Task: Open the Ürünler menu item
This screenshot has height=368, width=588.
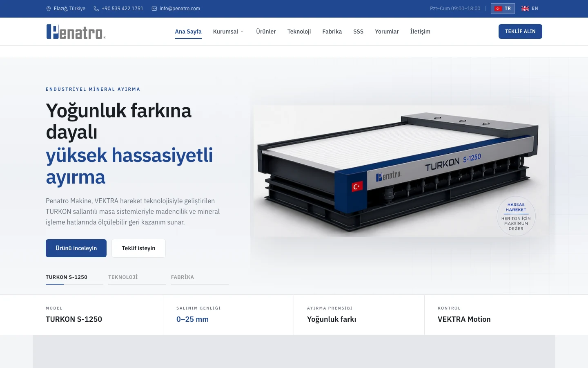Action: click(266, 31)
